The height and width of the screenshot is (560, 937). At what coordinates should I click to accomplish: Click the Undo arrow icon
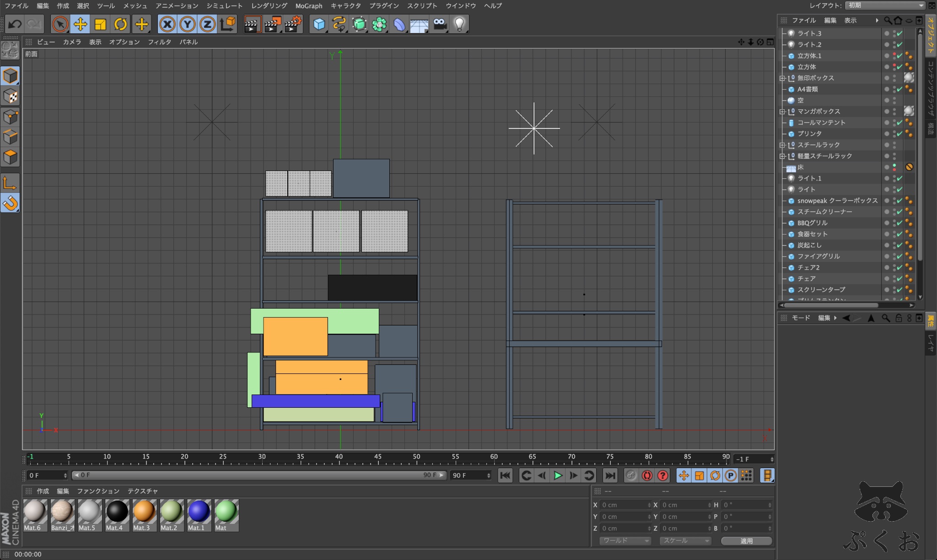pos(15,24)
